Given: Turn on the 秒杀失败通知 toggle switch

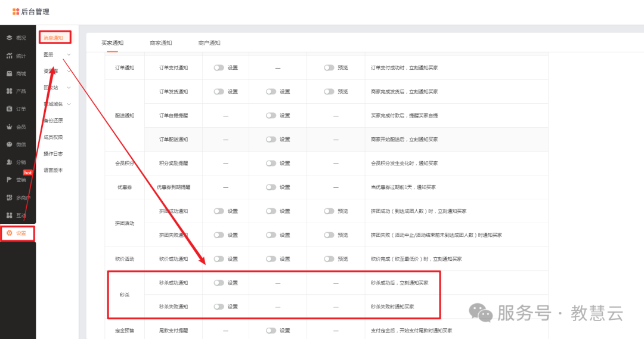Looking at the screenshot, I should (x=219, y=307).
